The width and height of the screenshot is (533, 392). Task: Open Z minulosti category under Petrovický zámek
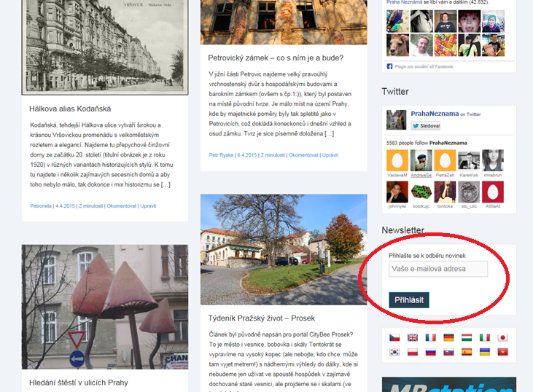273,155
